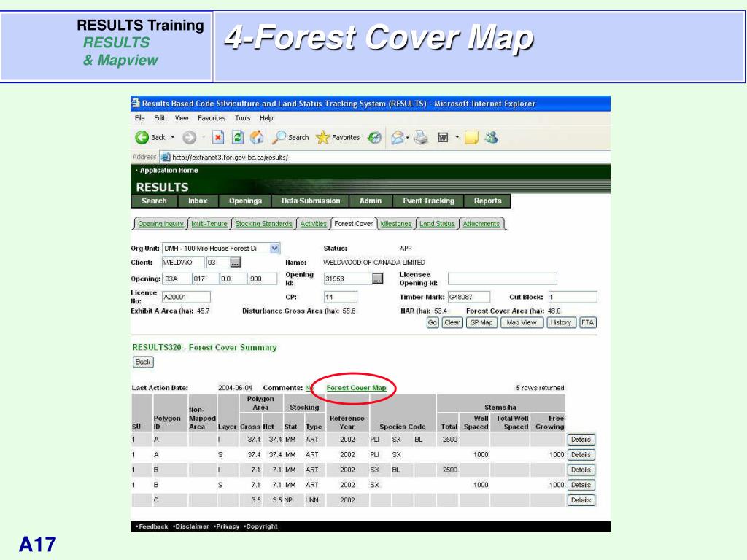
Task: Click the SP Map button
Action: 481,322
